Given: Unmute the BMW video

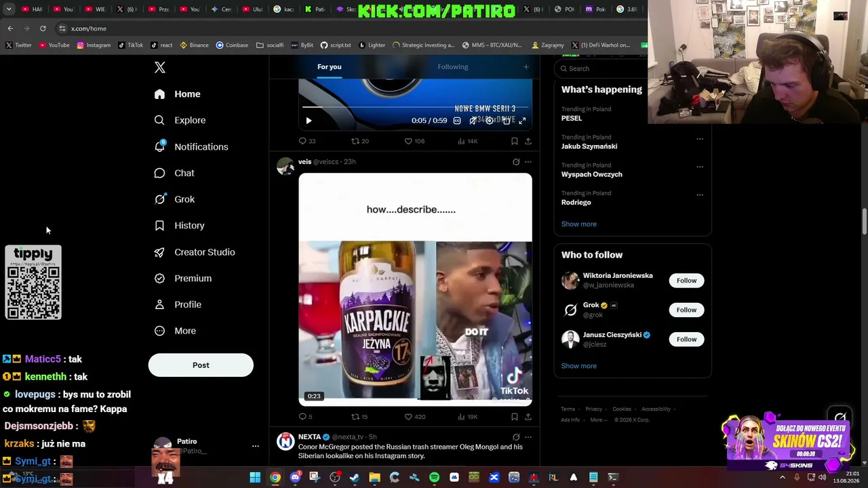Looking at the screenshot, I should pos(473,121).
